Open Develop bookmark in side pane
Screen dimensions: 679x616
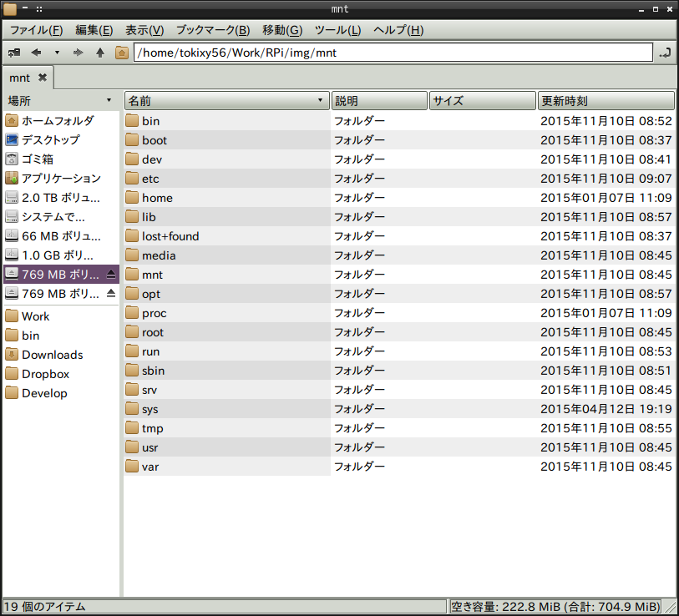pos(61,393)
